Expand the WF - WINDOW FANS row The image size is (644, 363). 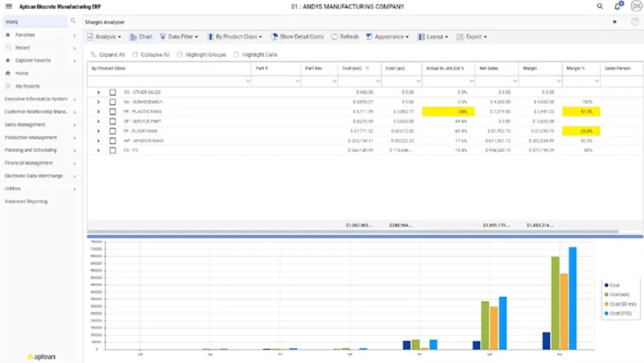(x=98, y=141)
